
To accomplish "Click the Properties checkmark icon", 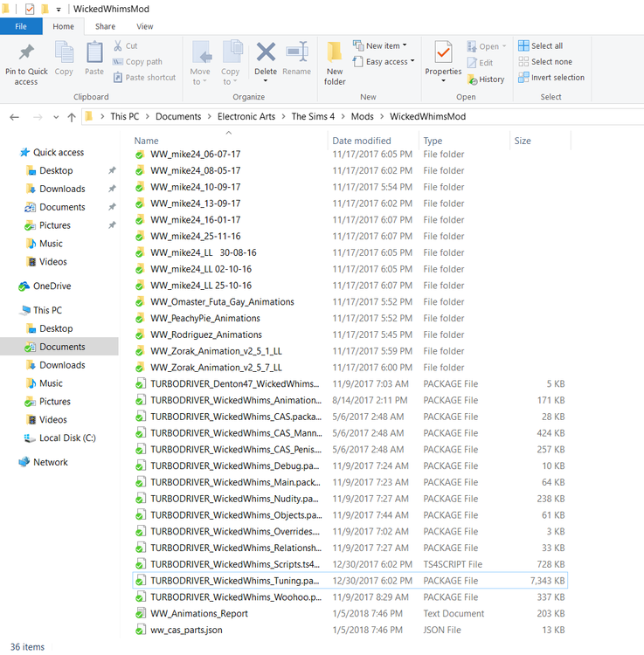I will (x=443, y=52).
